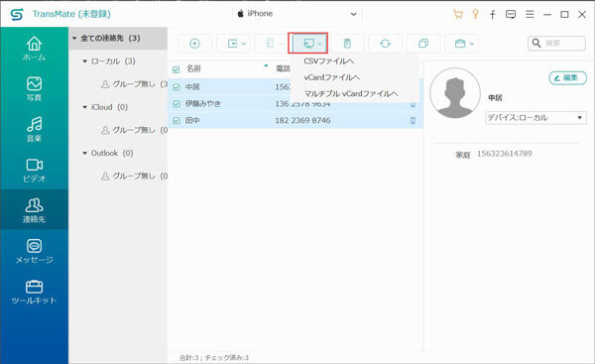Choose vCardファイルへ from export menu
The height and width of the screenshot is (364, 595).
331,77
